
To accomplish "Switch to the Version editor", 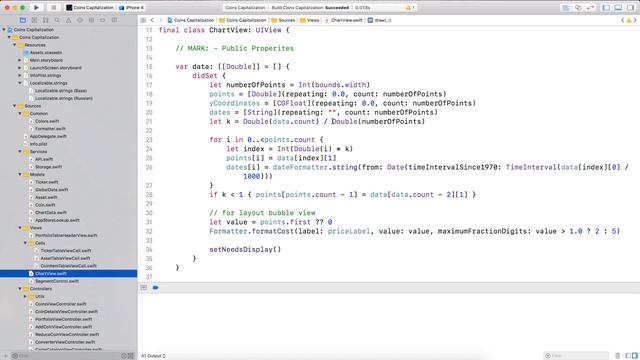I will pyautogui.click(x=591, y=7).
